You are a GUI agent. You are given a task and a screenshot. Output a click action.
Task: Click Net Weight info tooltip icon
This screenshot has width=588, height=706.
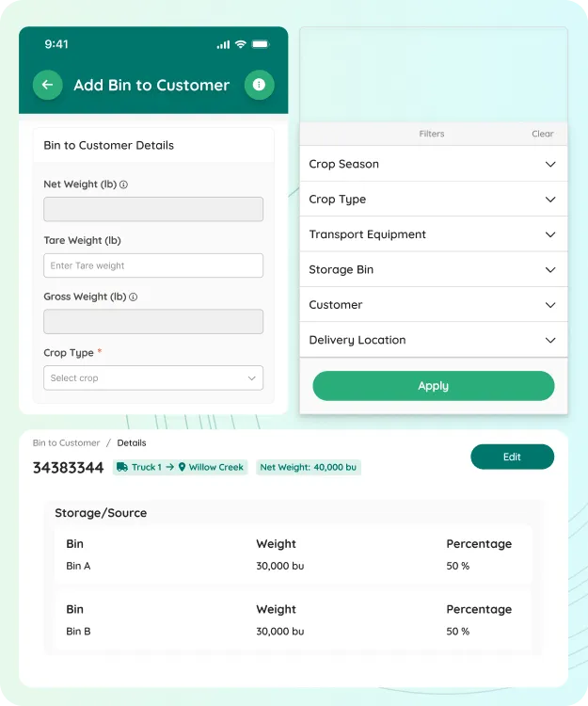coord(124,185)
